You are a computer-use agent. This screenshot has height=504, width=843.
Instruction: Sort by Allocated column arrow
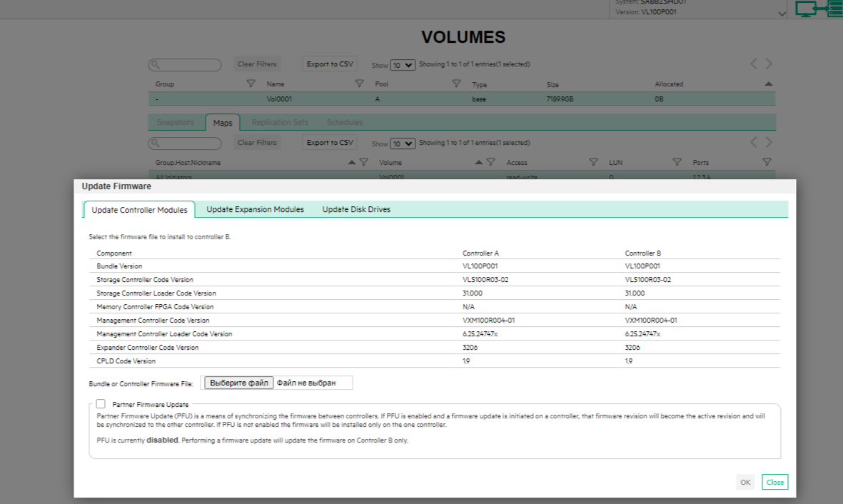click(768, 84)
